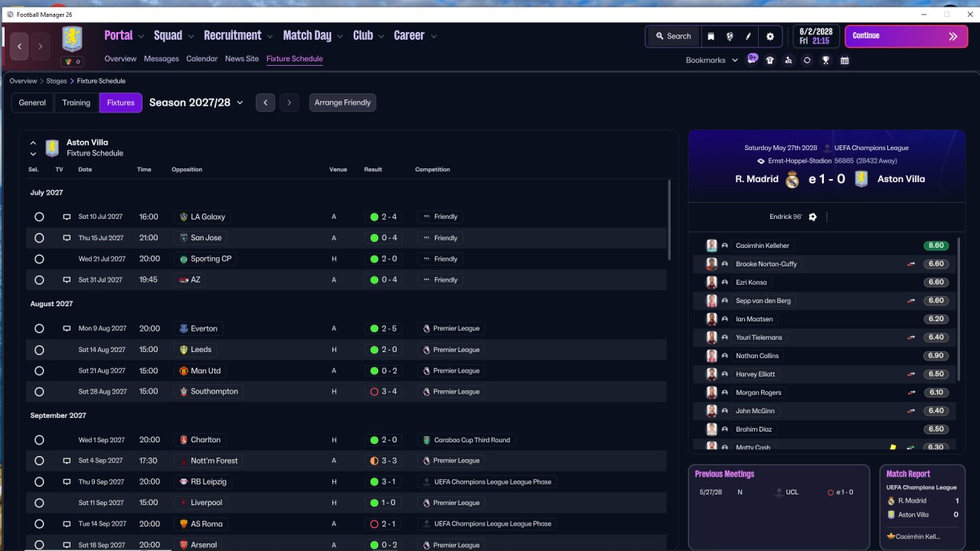Select the Southampton fixture radio button

point(39,392)
